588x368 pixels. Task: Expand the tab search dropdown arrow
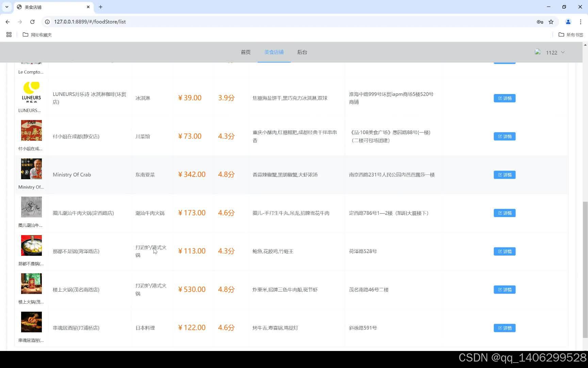click(x=7, y=7)
